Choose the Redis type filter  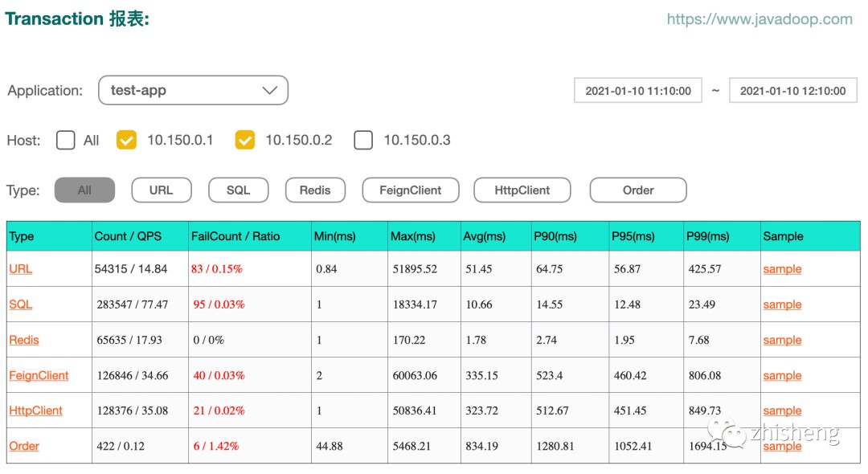click(x=315, y=190)
